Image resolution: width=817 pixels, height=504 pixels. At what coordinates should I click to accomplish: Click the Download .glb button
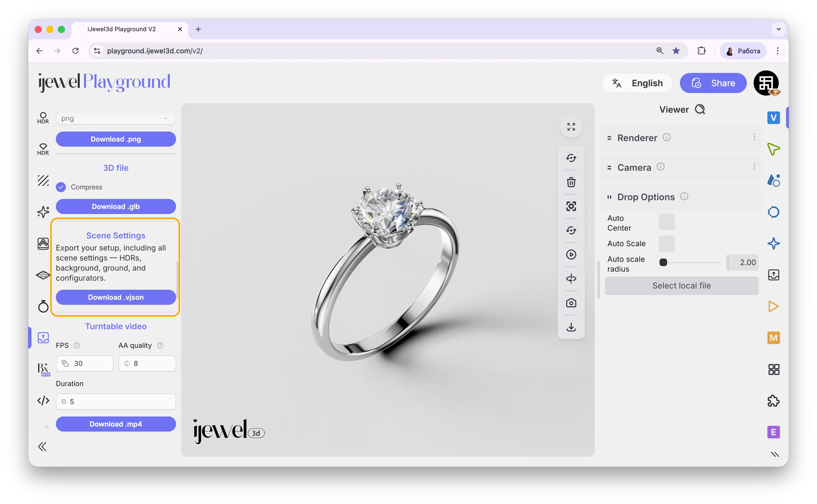click(x=116, y=206)
